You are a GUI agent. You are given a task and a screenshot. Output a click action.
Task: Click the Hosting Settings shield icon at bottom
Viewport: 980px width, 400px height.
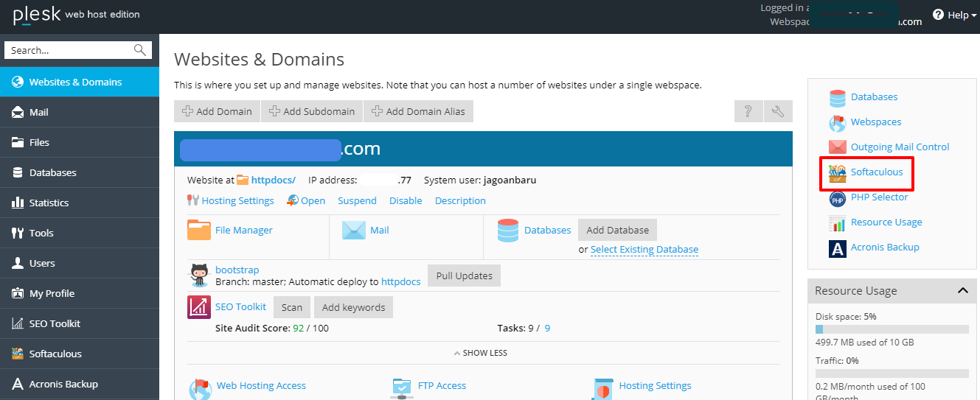point(603,388)
